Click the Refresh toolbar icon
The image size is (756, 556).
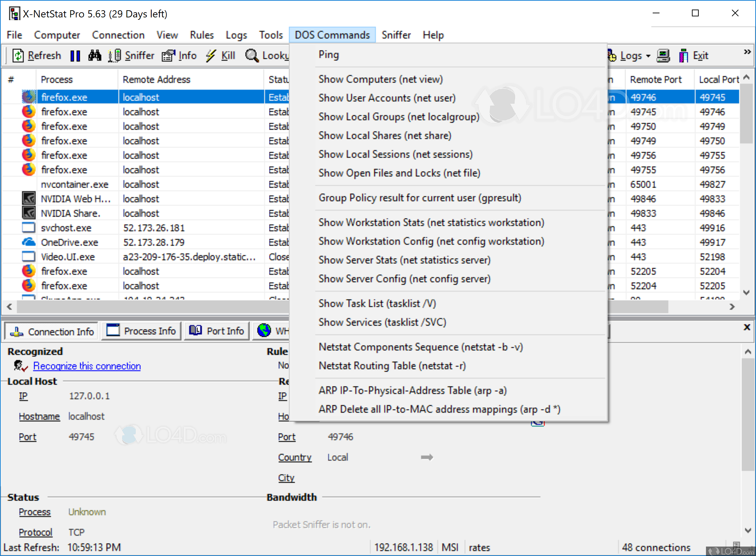[x=18, y=56]
